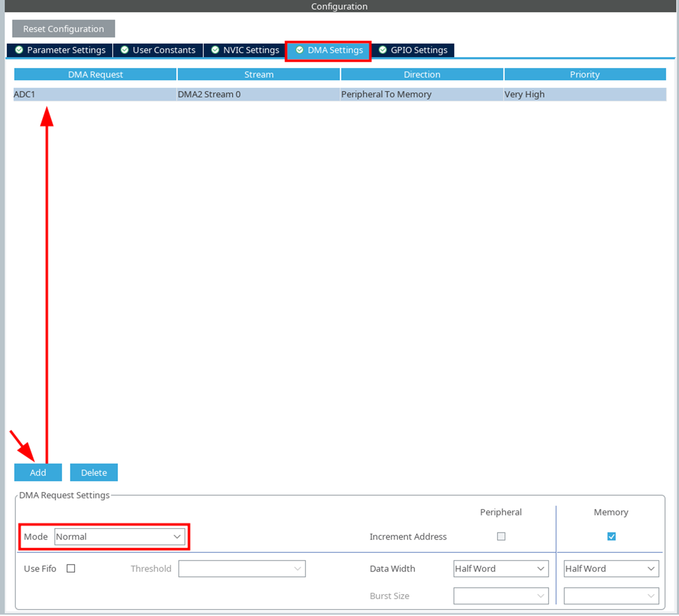The image size is (679, 616).
Task: Click the NVIC Settings green check icon
Action: point(215,50)
